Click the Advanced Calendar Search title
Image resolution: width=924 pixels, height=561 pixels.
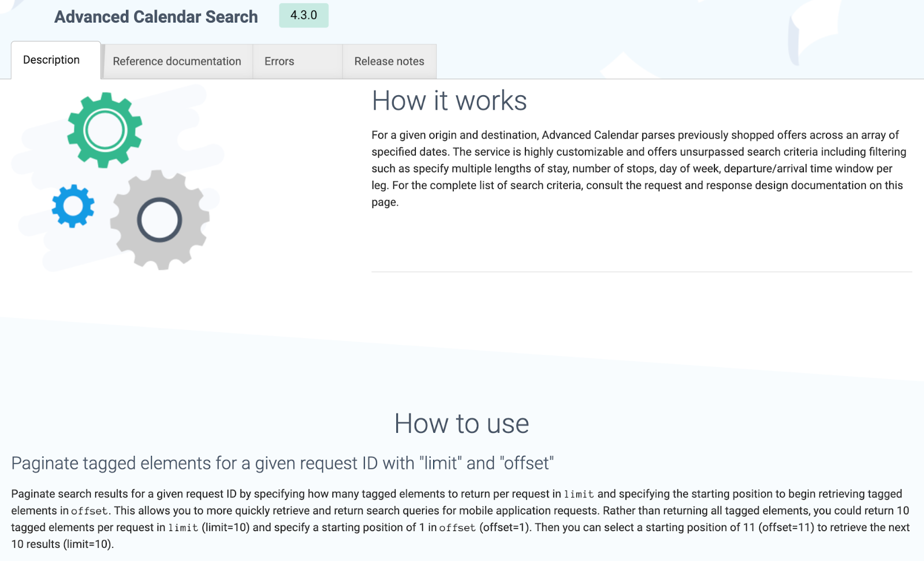[155, 17]
